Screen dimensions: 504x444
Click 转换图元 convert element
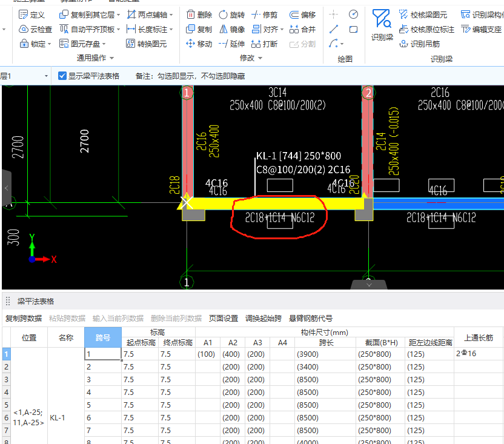coord(146,44)
